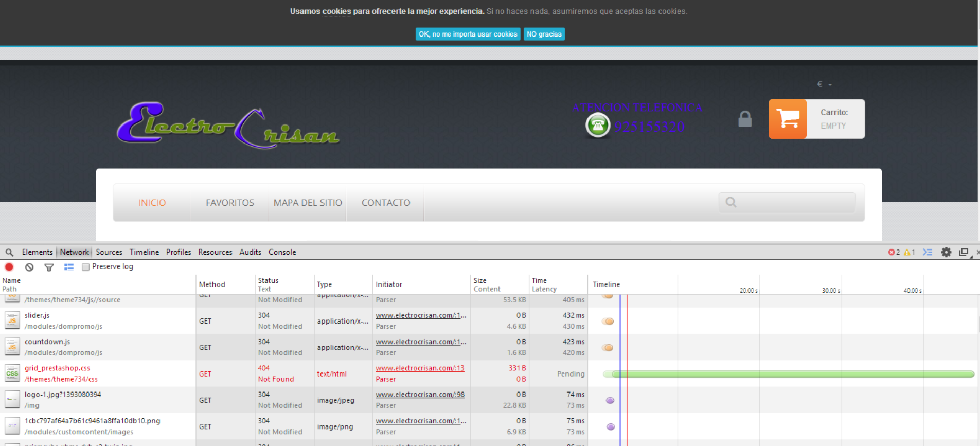Viewport: 980px width, 446px height.
Task: Open initiator link www.electrocrisan.com/:98
Action: click(420, 394)
